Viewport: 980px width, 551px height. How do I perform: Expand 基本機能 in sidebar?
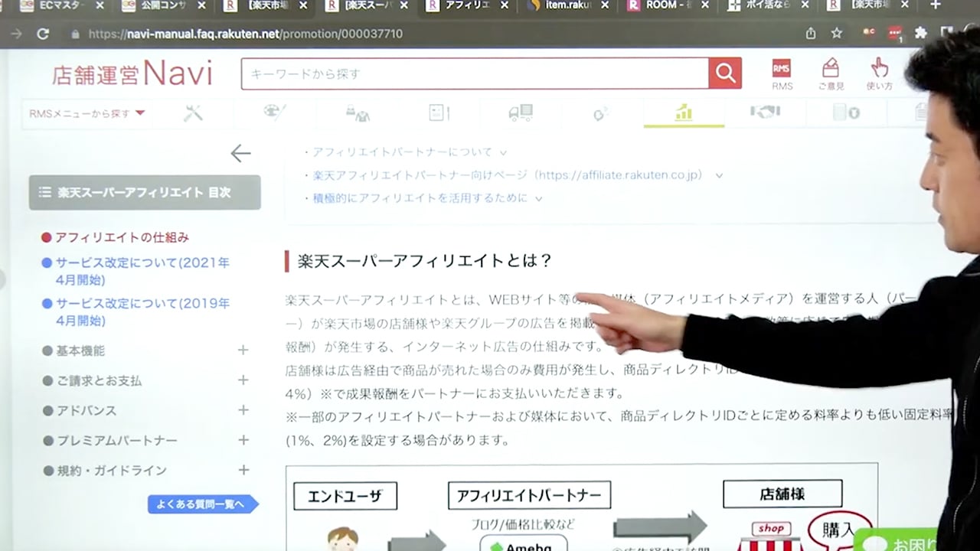243,350
